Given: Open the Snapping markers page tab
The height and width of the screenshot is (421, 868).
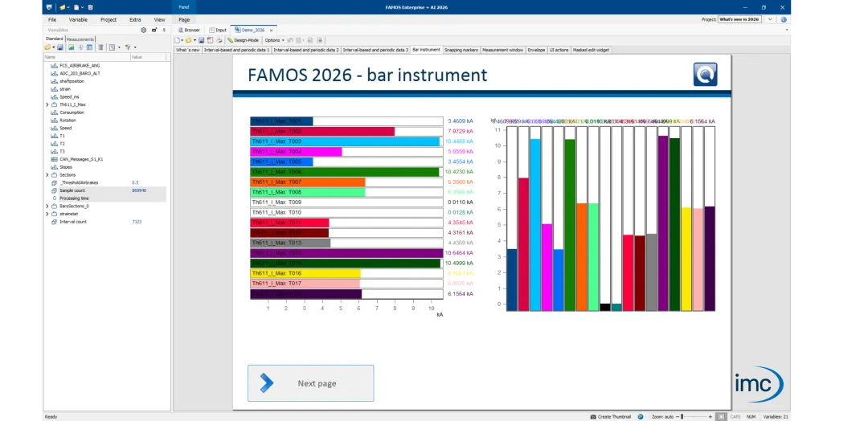Looking at the screenshot, I should 461,50.
